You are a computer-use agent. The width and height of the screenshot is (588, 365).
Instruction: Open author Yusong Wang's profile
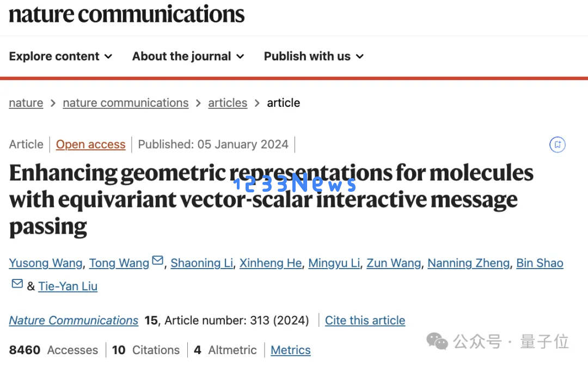click(x=46, y=263)
